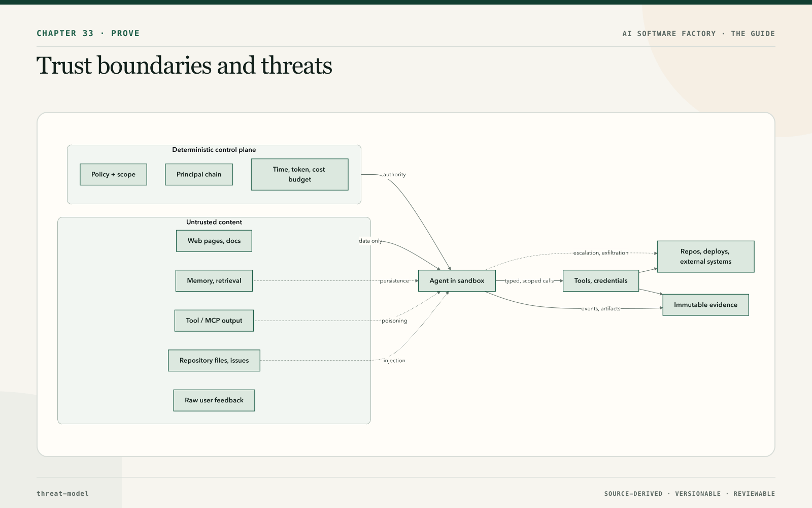Viewport: 812px width, 508px height.
Task: Select the Tools, credentials node
Action: [x=601, y=280]
